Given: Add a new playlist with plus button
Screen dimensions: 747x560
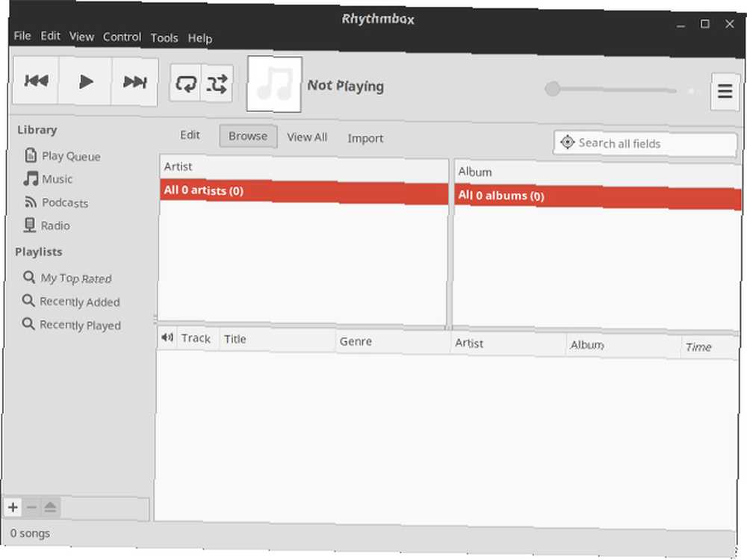Looking at the screenshot, I should (x=13, y=507).
